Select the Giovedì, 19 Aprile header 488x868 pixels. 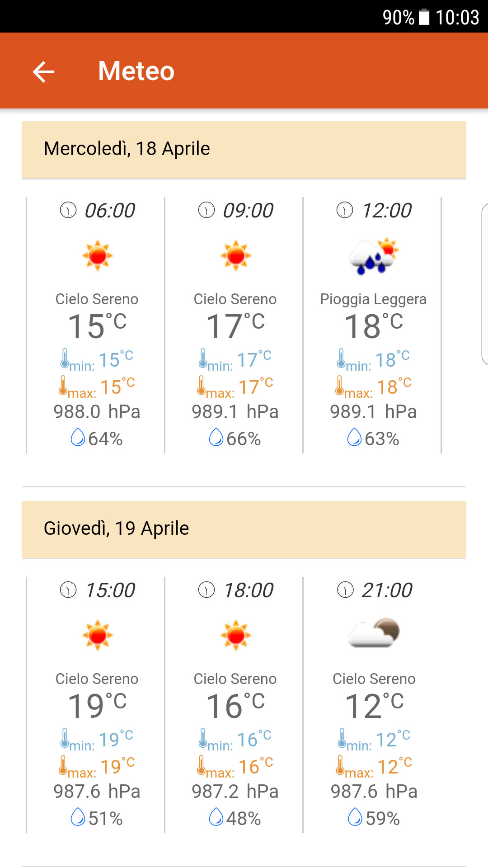(x=244, y=529)
